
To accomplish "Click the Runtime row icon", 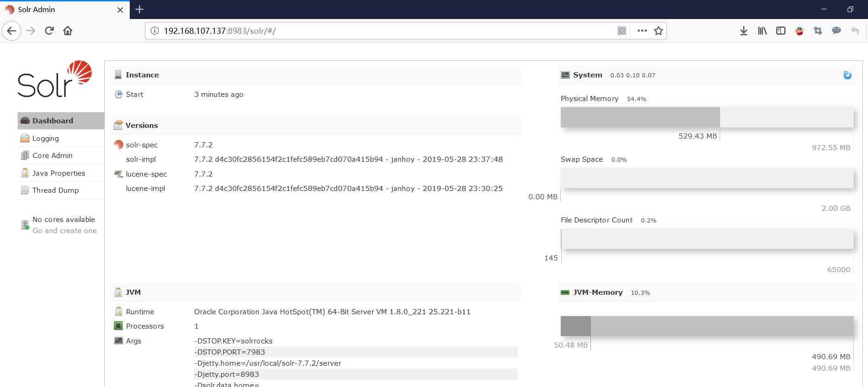I will 119,311.
